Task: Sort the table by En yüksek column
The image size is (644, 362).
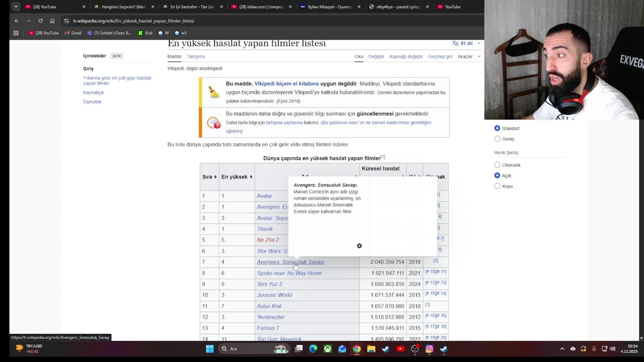Action: coord(236,177)
